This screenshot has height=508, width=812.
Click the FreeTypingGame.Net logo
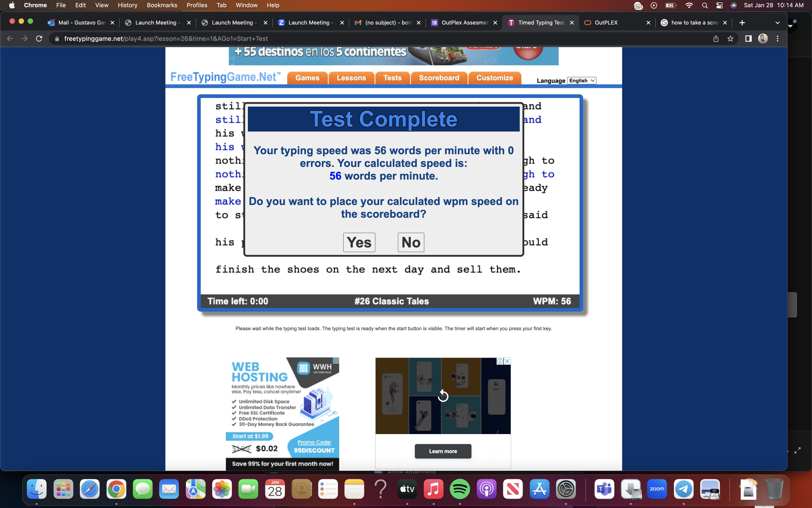225,77
